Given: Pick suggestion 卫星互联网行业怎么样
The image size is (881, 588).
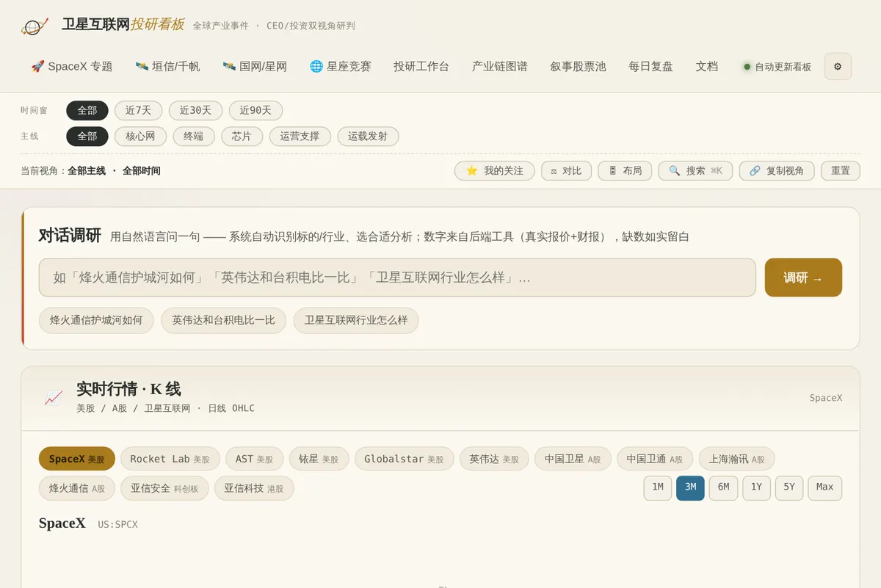Looking at the screenshot, I should [x=356, y=321].
